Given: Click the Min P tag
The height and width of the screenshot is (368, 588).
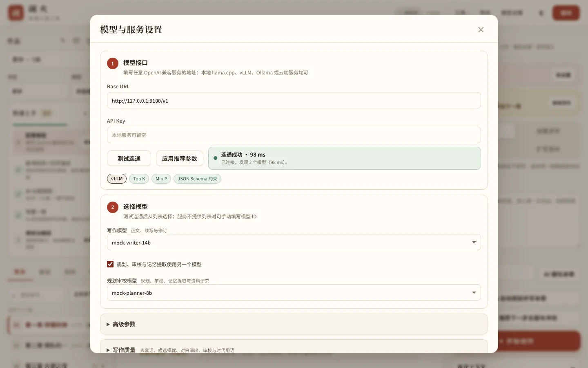Looking at the screenshot, I should [161, 179].
